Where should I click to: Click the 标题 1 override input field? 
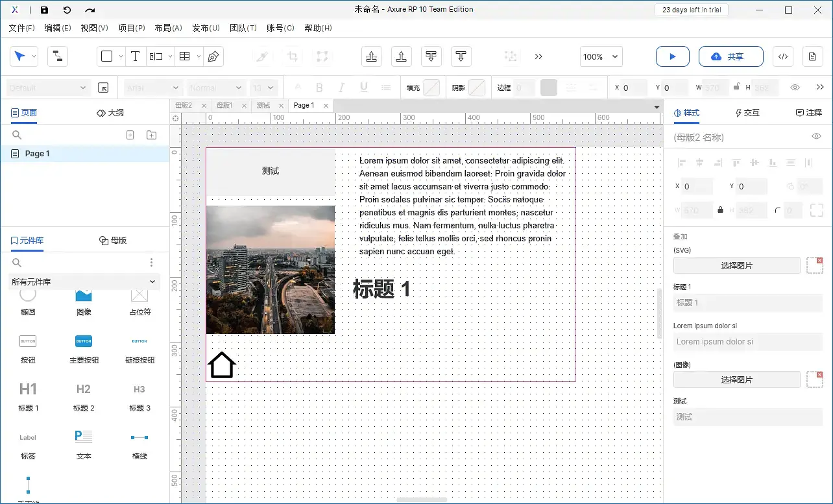(748, 303)
